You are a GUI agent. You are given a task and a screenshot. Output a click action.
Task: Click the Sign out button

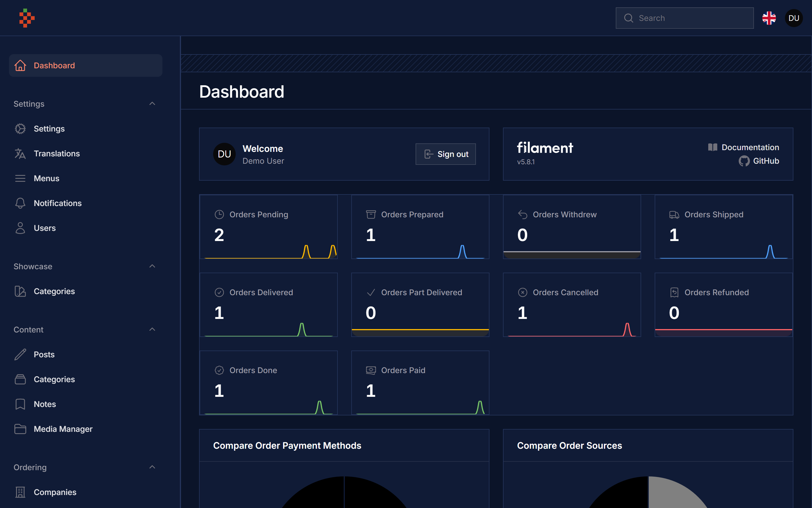445,154
